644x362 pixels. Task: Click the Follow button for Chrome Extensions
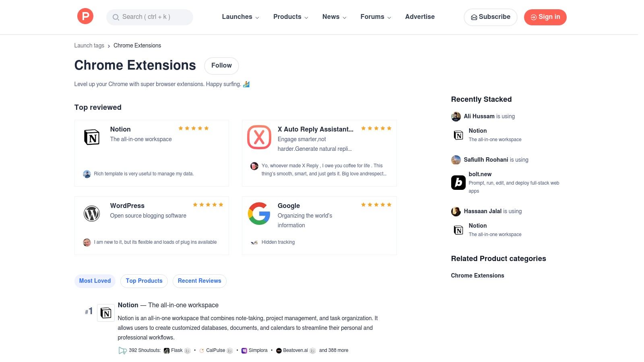tap(221, 66)
